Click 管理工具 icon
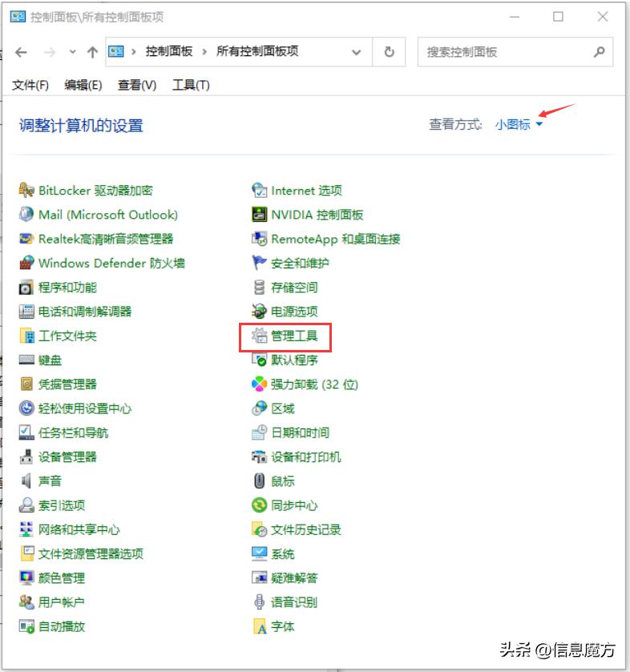 click(259, 336)
